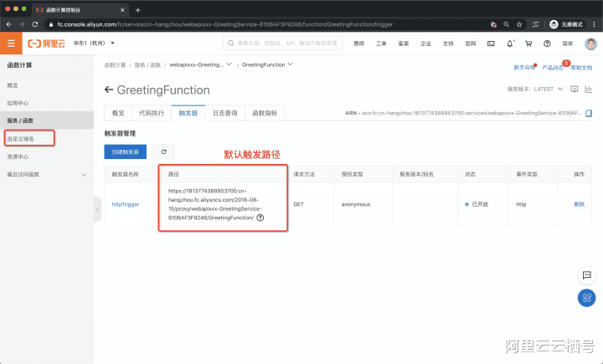Close the 函数计算控制台 browser tab

(x=122, y=10)
